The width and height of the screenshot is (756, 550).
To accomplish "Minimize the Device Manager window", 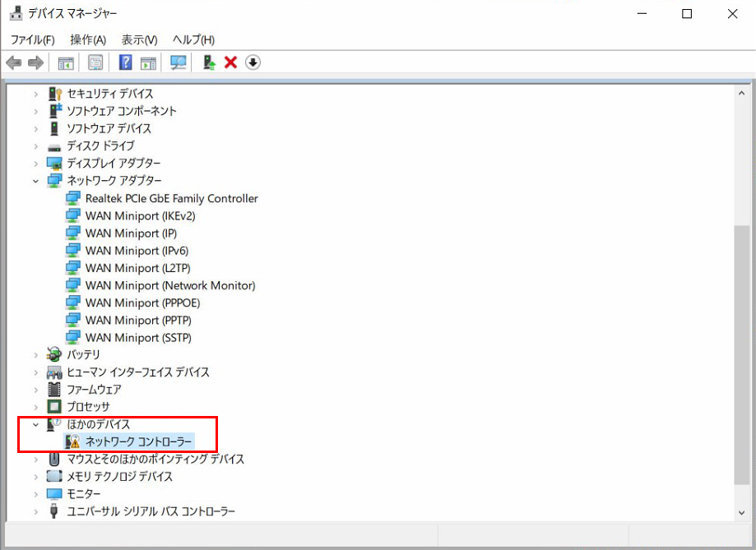I will point(642,13).
